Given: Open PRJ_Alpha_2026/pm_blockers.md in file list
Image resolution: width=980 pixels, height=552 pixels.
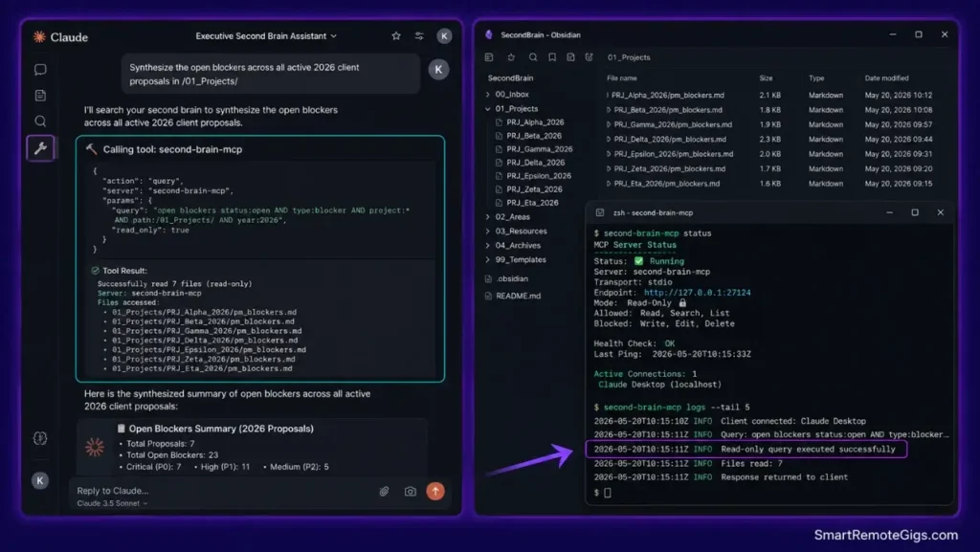Looking at the screenshot, I should pyautogui.click(x=667, y=96).
